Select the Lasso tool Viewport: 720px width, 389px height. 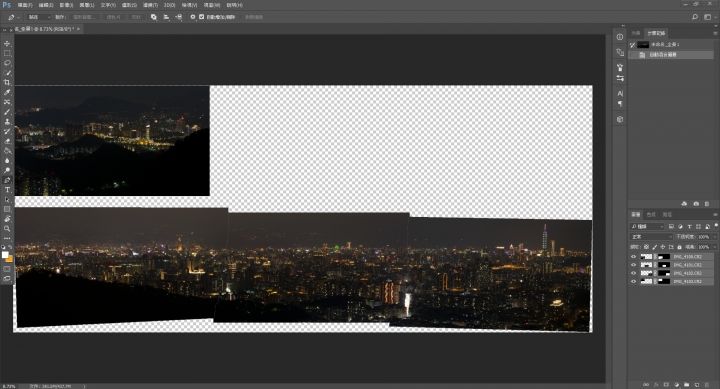7,63
